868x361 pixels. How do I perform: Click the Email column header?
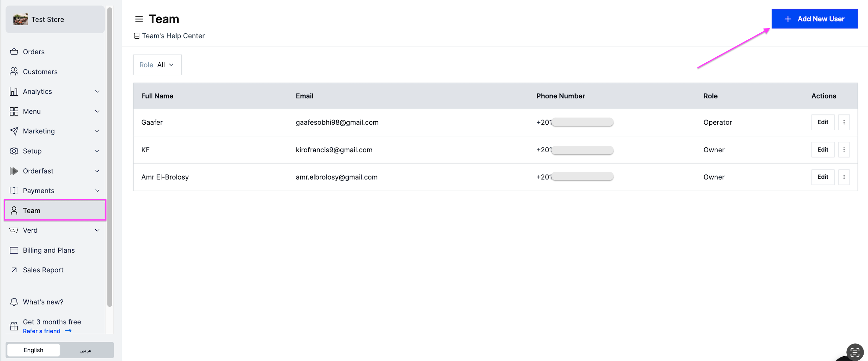click(304, 96)
